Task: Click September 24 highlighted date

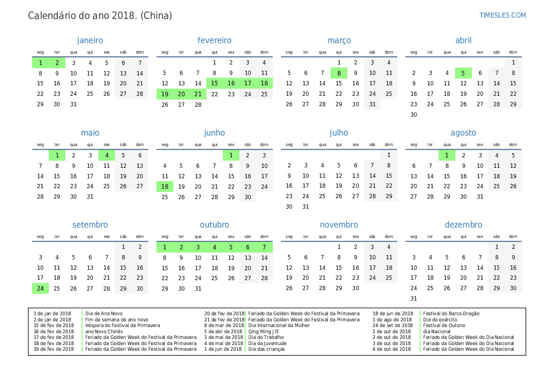Action: click(41, 288)
